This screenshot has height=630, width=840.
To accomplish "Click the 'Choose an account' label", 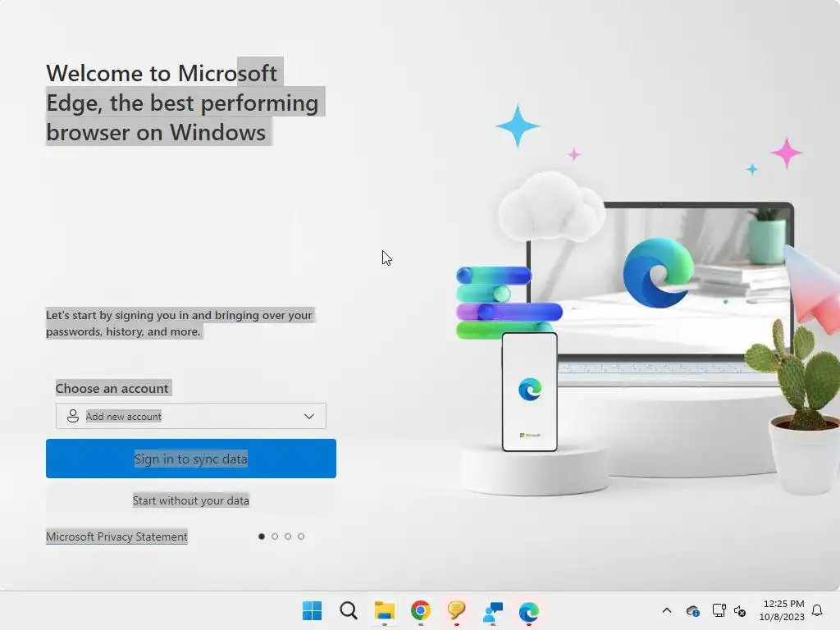I will 112,388.
